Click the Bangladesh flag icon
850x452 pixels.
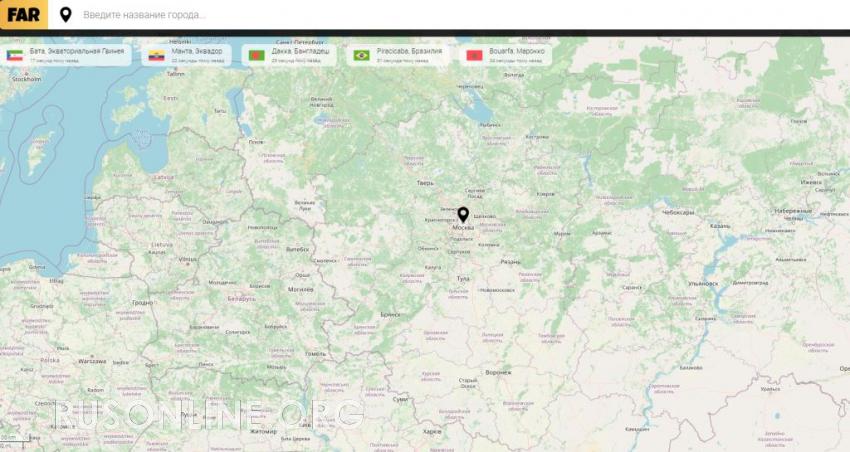256,55
